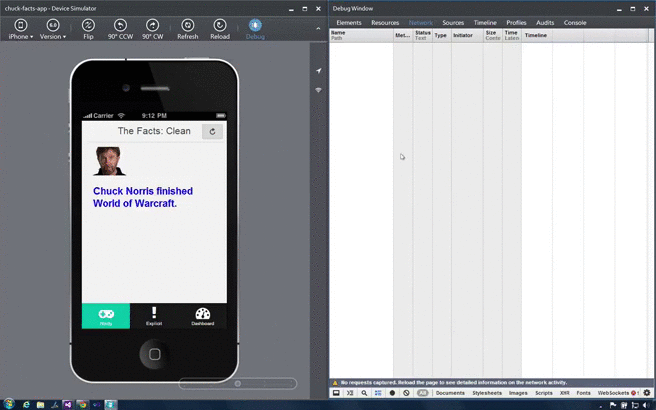Filter network by Documents
The height and width of the screenshot is (410, 656).
coord(450,393)
